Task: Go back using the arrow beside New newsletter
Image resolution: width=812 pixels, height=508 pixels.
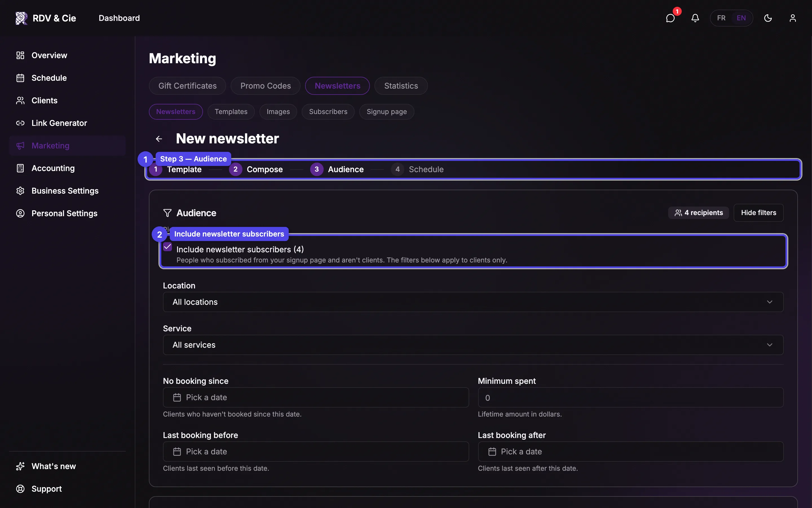Action: (159, 139)
